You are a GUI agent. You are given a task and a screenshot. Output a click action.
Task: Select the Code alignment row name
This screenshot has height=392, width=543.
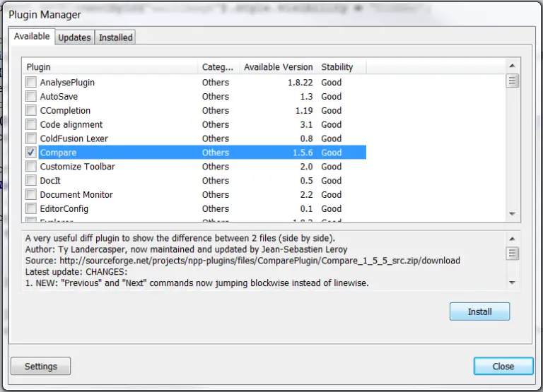(71, 124)
